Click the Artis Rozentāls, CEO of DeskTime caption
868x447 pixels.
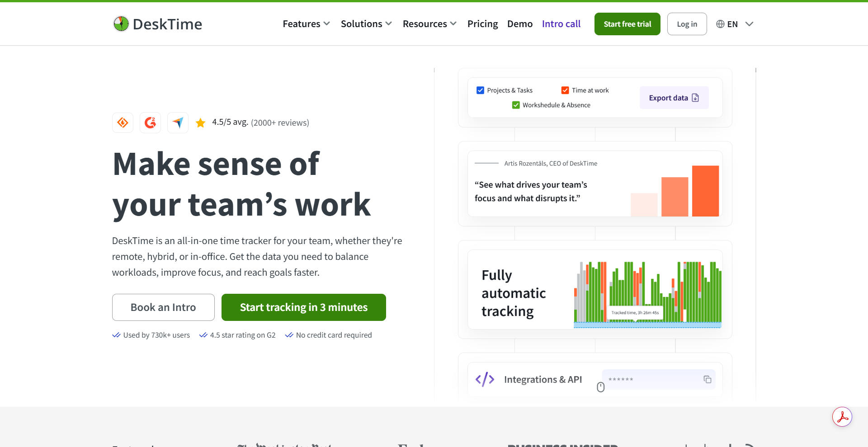click(x=551, y=163)
